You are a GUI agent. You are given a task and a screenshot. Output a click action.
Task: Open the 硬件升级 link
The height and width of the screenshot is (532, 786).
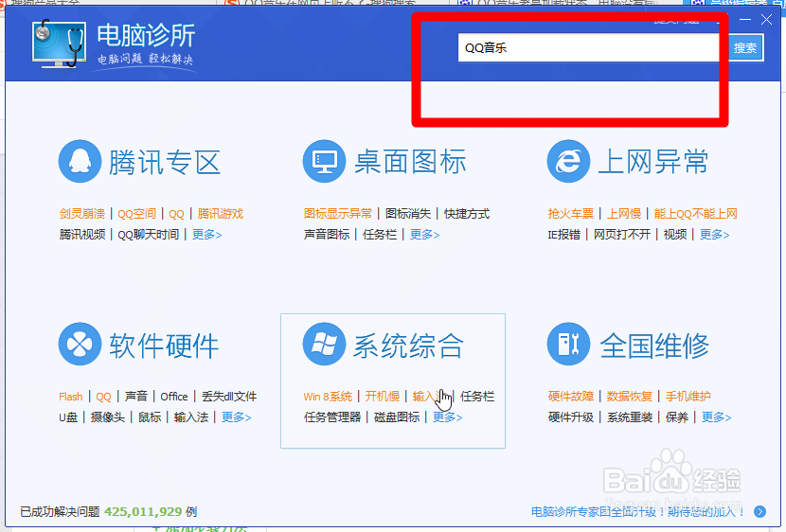tap(571, 417)
